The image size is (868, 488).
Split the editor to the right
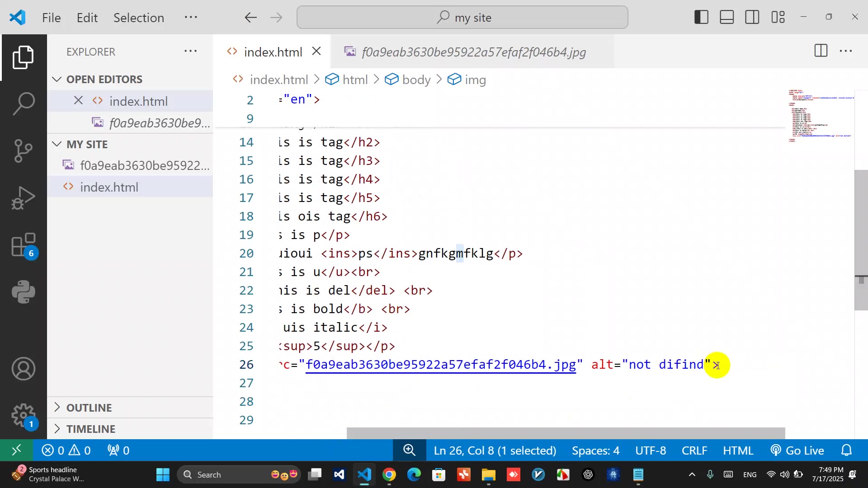tap(821, 51)
